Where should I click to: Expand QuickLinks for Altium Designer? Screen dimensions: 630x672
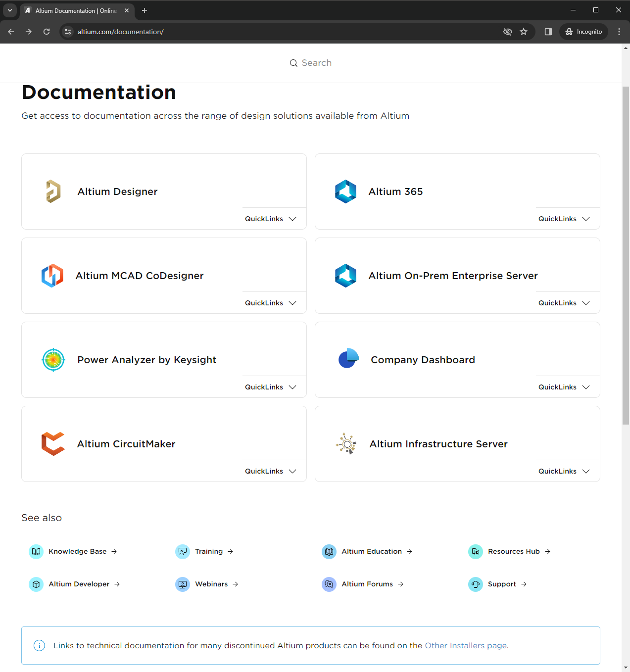(x=271, y=219)
